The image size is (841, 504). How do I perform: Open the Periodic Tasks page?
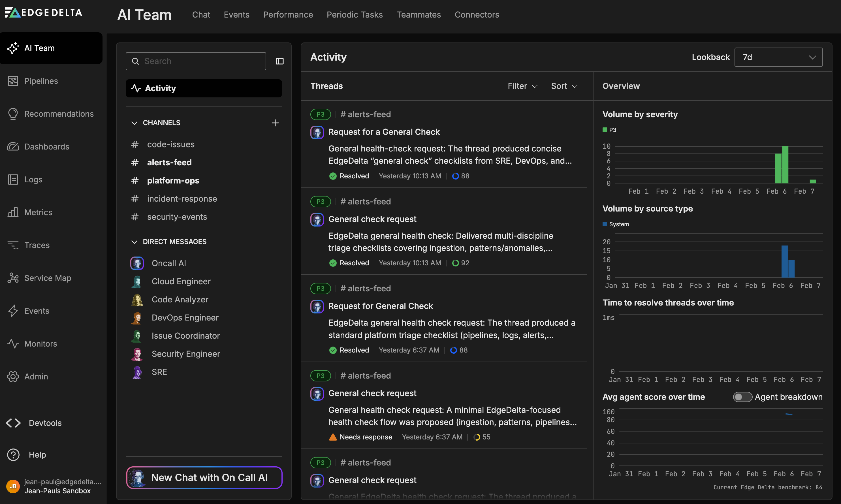coord(354,15)
